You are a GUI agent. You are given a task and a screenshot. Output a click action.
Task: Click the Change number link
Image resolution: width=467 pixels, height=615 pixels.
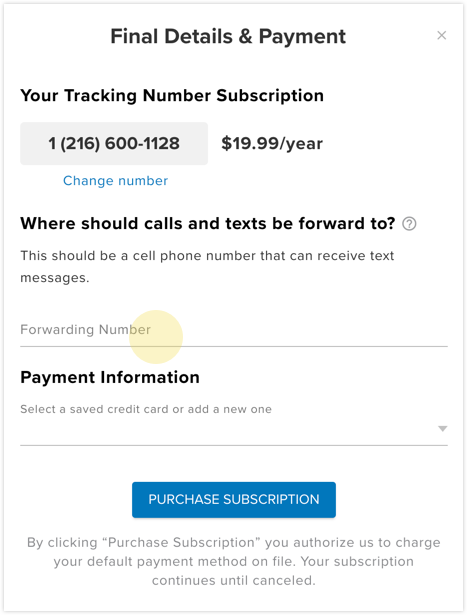click(x=115, y=180)
